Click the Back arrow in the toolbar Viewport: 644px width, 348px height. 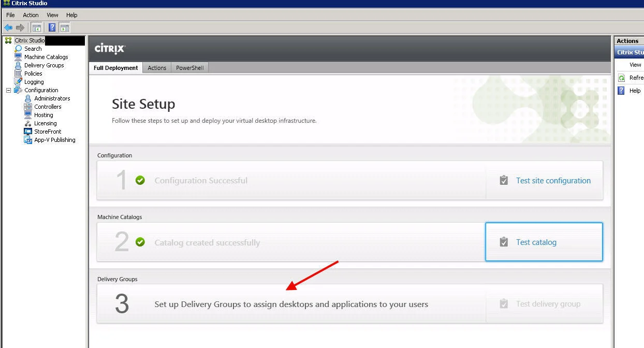pyautogui.click(x=8, y=27)
